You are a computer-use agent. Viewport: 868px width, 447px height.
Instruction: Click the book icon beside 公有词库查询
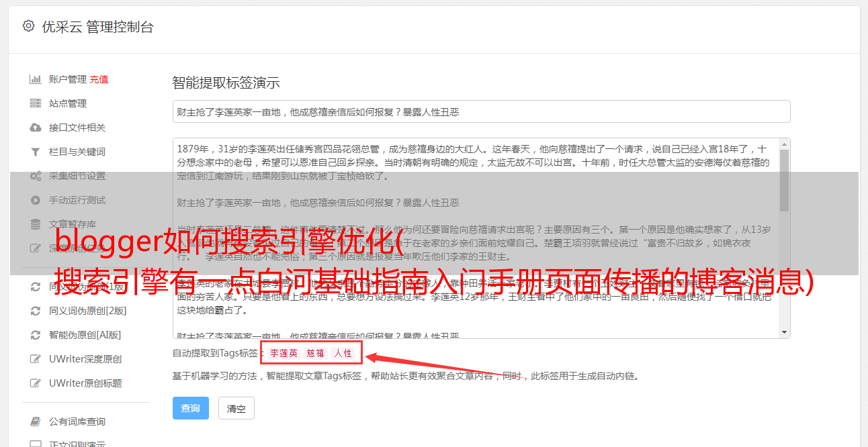(x=36, y=421)
